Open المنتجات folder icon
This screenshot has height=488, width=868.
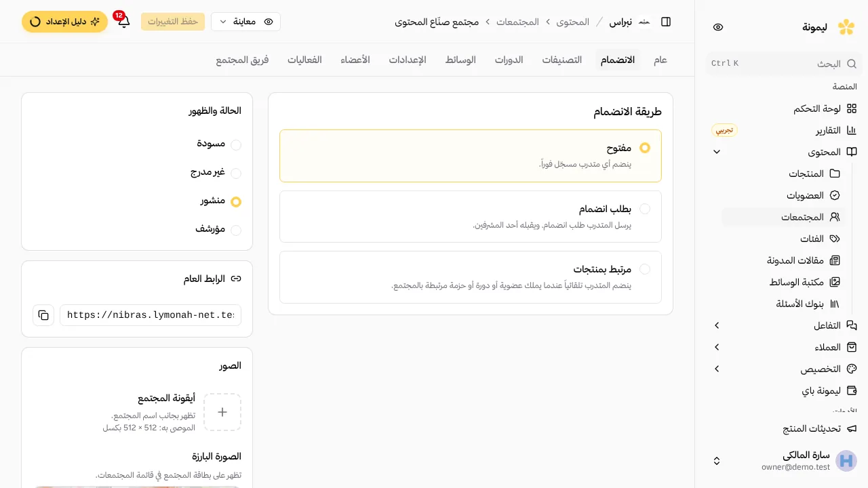(835, 174)
